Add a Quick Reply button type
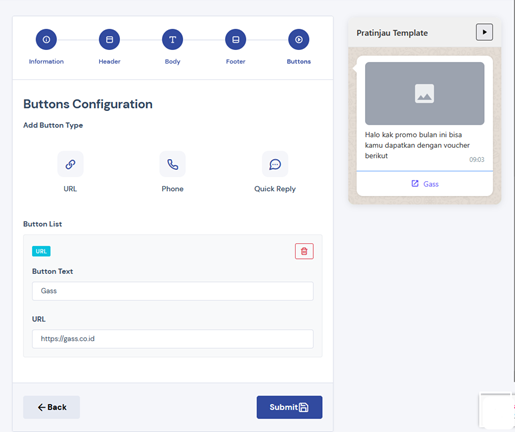 [x=275, y=164]
